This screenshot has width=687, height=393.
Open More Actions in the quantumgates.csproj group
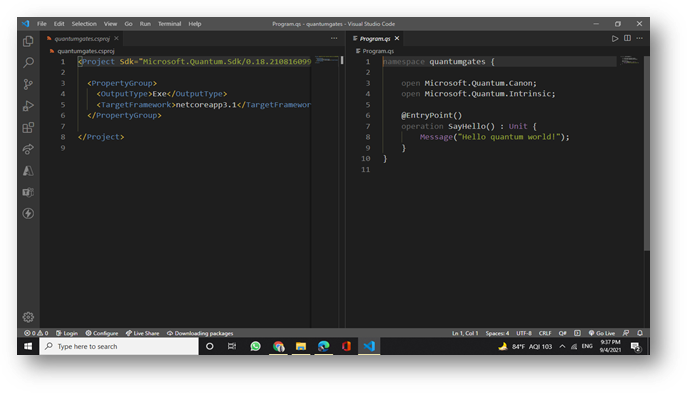tap(334, 39)
